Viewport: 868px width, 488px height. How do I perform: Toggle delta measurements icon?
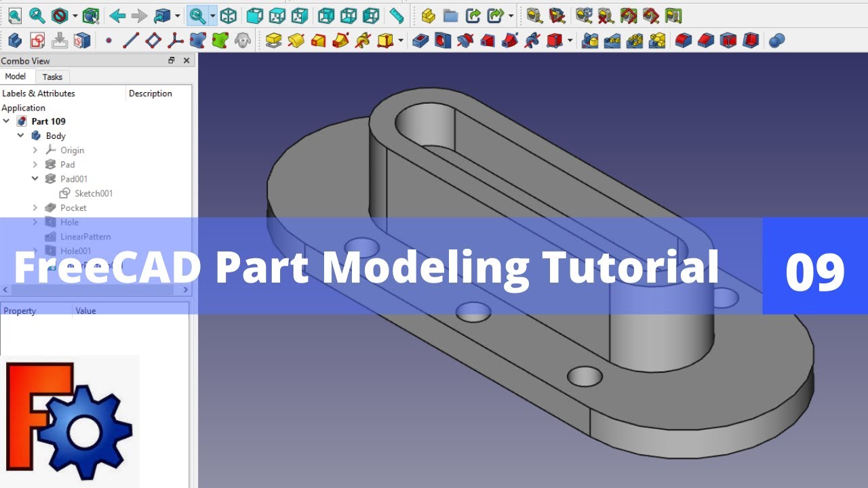point(673,15)
